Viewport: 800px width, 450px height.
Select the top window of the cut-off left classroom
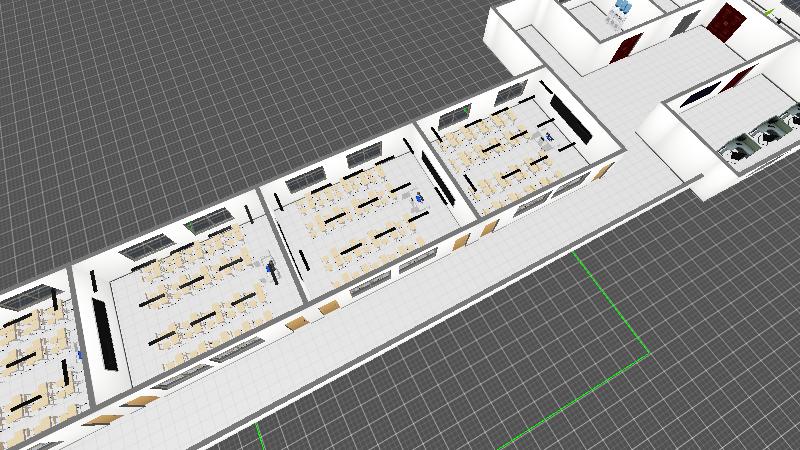(x=30, y=296)
